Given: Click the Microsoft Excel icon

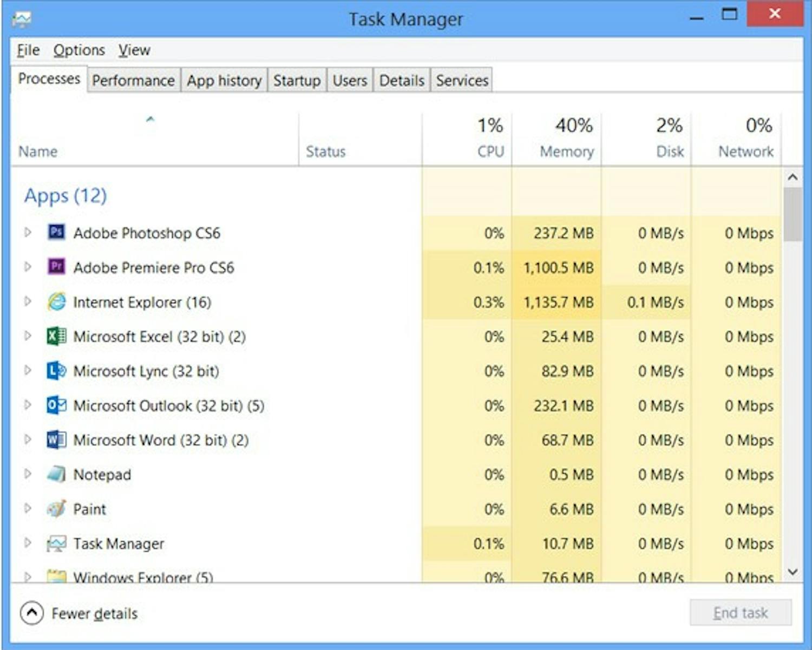Looking at the screenshot, I should [56, 336].
